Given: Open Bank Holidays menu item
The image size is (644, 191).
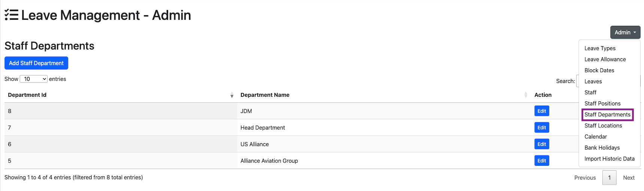Looking at the screenshot, I should (x=602, y=148).
